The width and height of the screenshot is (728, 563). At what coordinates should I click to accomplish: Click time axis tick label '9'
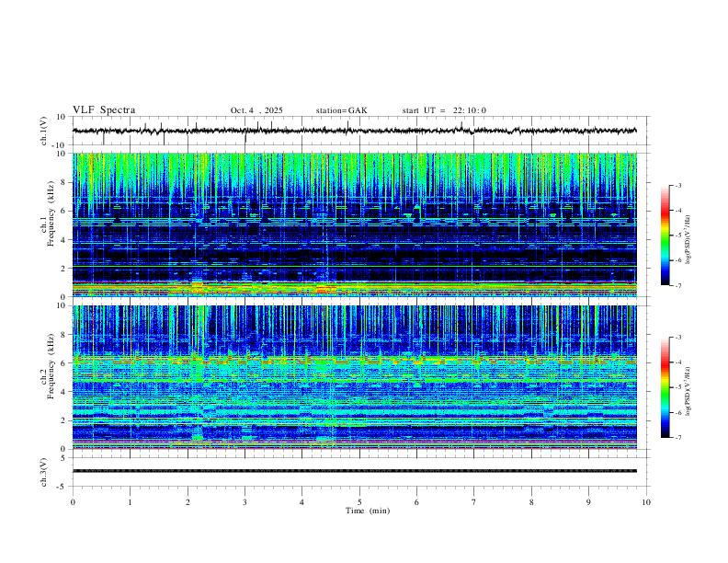pyautogui.click(x=588, y=502)
